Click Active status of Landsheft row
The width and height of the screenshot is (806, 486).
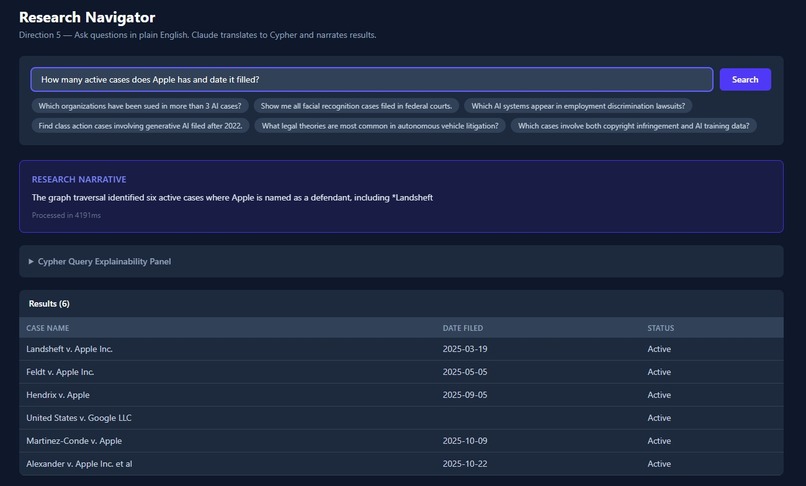[659, 349]
